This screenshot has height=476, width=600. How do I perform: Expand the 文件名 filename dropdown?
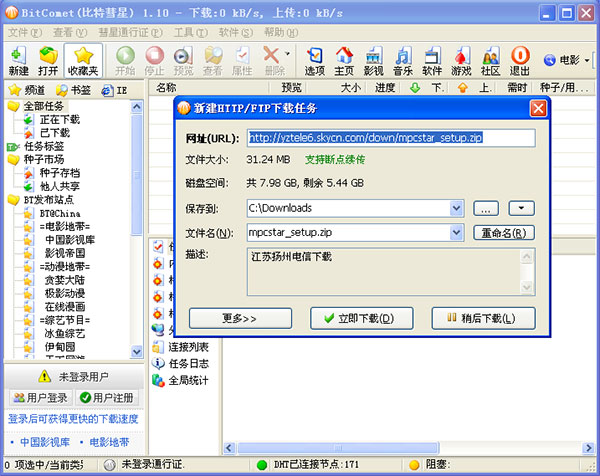coord(457,233)
